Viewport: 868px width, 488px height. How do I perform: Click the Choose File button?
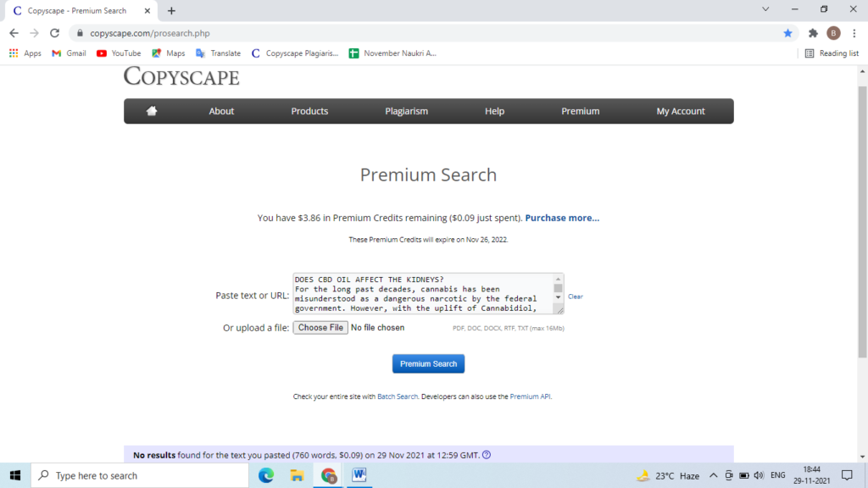tap(320, 328)
